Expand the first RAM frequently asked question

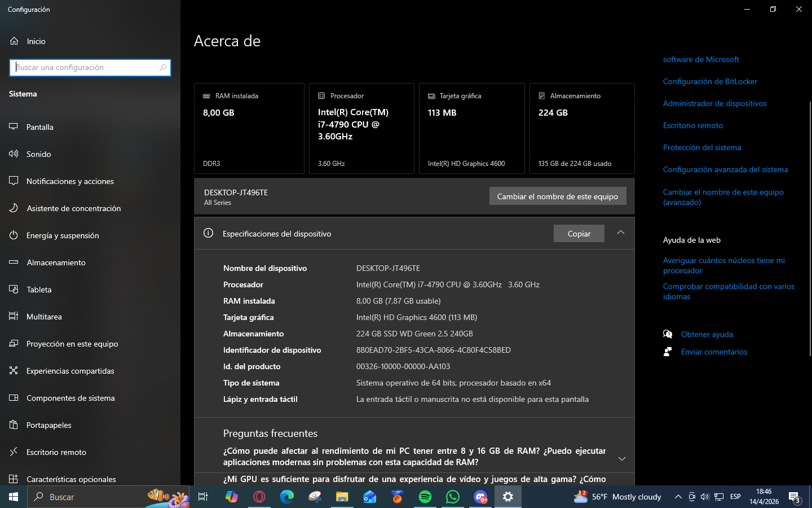point(622,458)
